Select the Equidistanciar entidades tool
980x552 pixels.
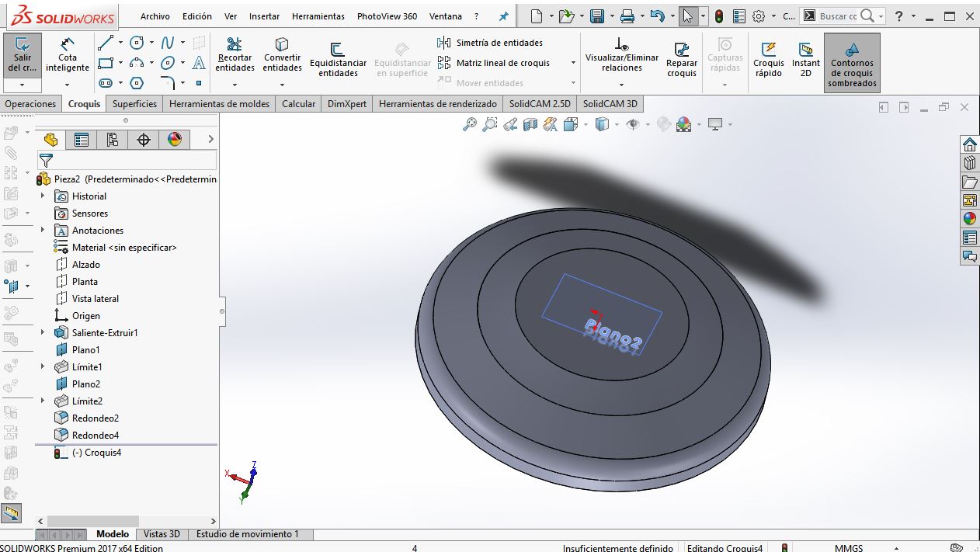coord(338,60)
